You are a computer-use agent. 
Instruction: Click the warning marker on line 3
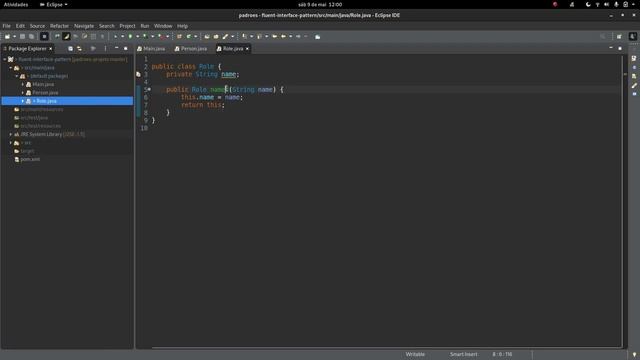click(x=138, y=74)
